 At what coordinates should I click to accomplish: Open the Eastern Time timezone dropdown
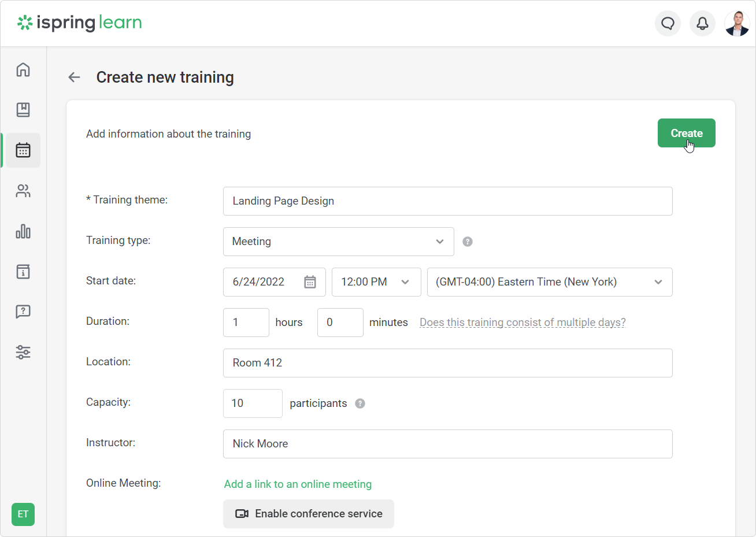tap(550, 282)
